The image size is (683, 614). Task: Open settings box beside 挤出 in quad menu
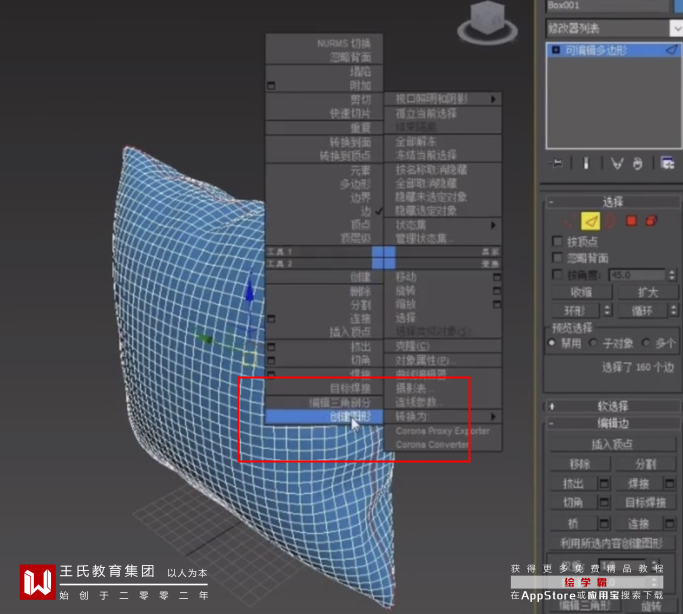click(271, 347)
